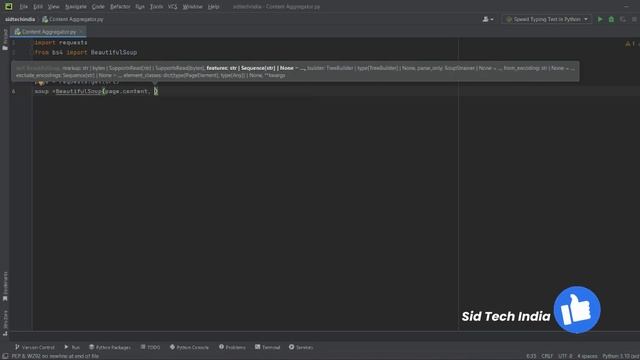Select sidtechindia project breadcrumb
The image size is (640, 360).
pyautogui.click(x=20, y=19)
